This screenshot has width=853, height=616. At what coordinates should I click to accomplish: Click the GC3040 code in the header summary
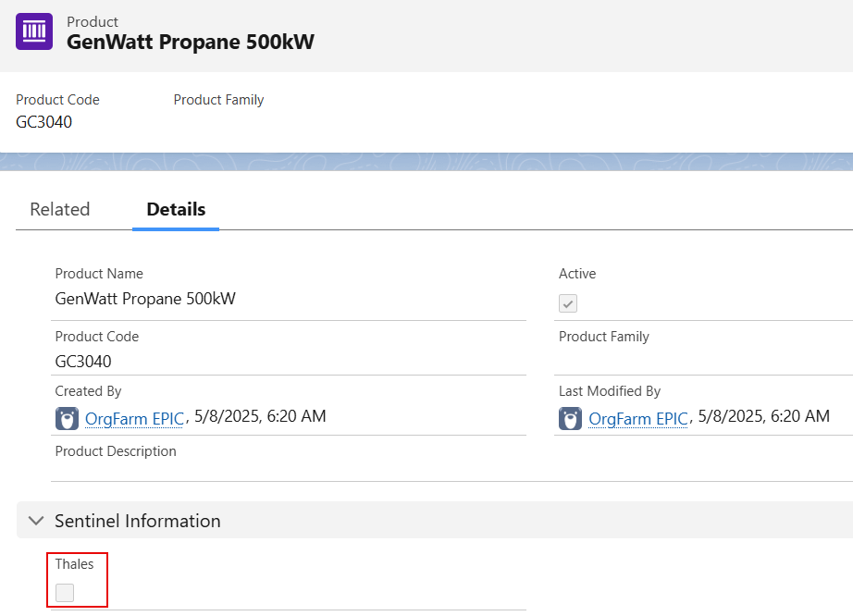[x=43, y=122]
